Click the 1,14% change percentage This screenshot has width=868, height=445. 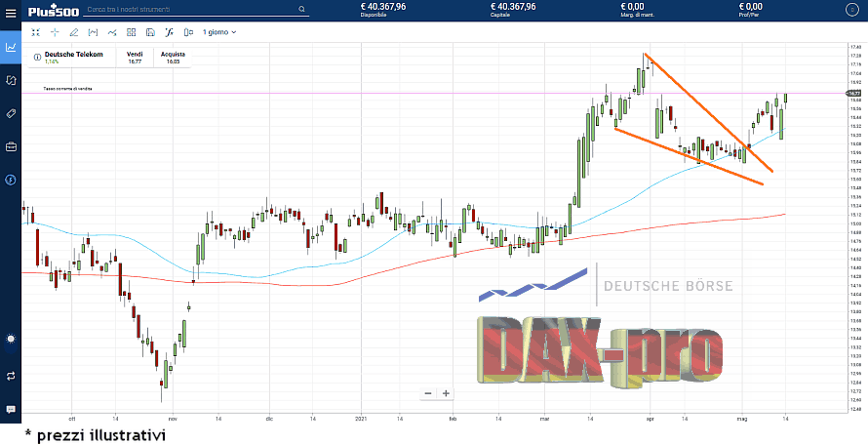52,62
